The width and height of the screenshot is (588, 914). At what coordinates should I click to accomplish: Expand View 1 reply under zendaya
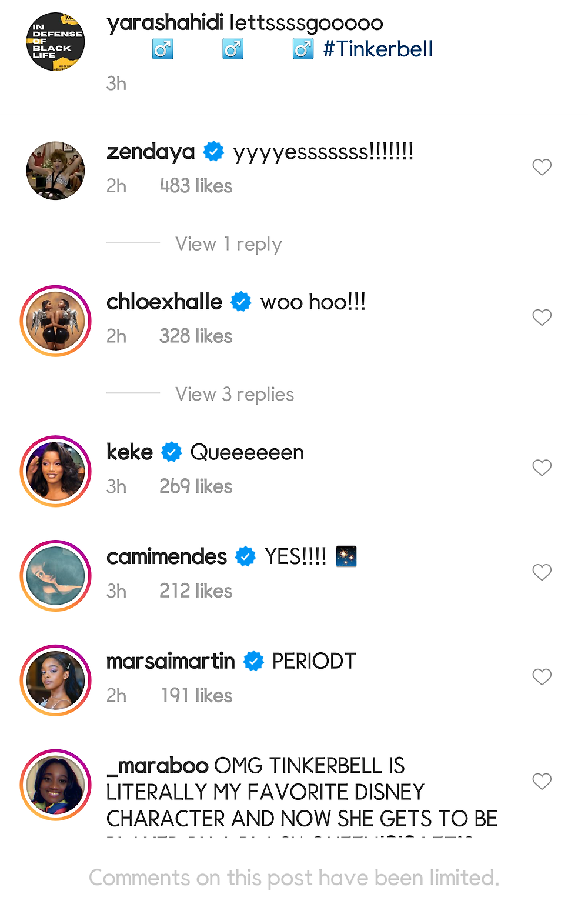(x=228, y=244)
